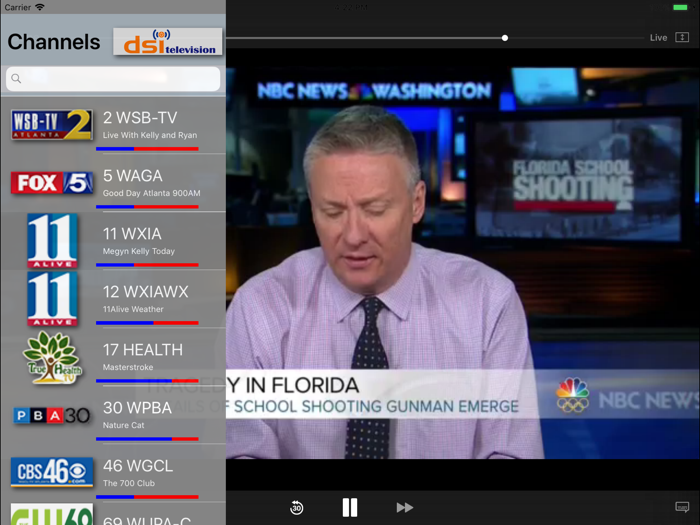Open the dsi television logo
Image resolution: width=700 pixels, height=525 pixels.
[168, 42]
